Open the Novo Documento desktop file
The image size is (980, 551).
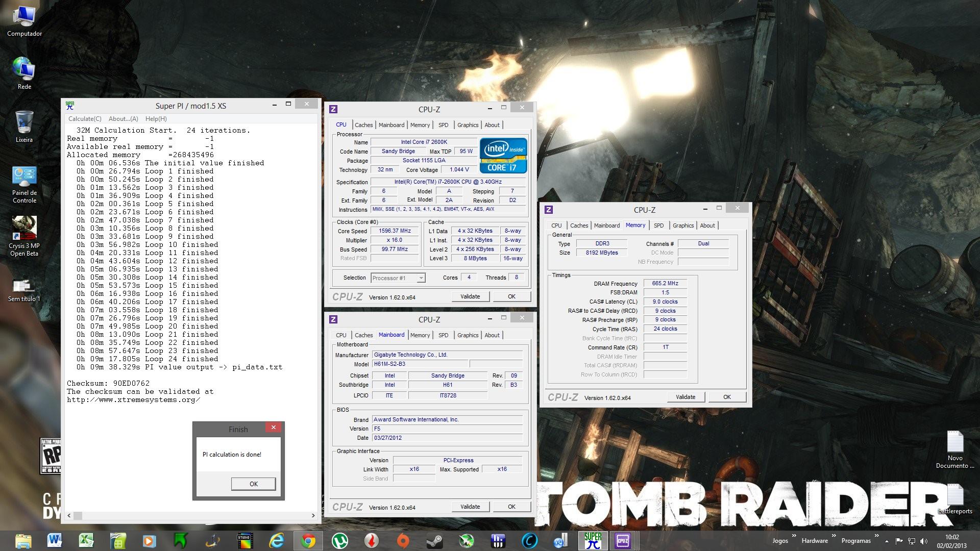pyautogui.click(x=955, y=450)
